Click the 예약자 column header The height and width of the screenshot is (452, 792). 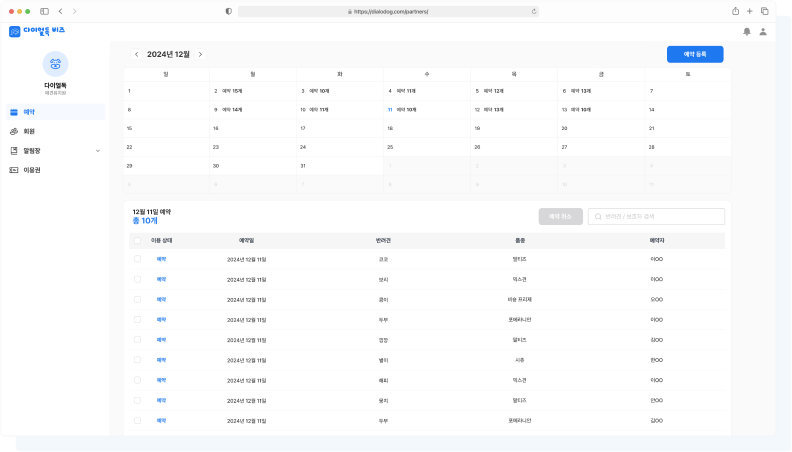coord(657,241)
